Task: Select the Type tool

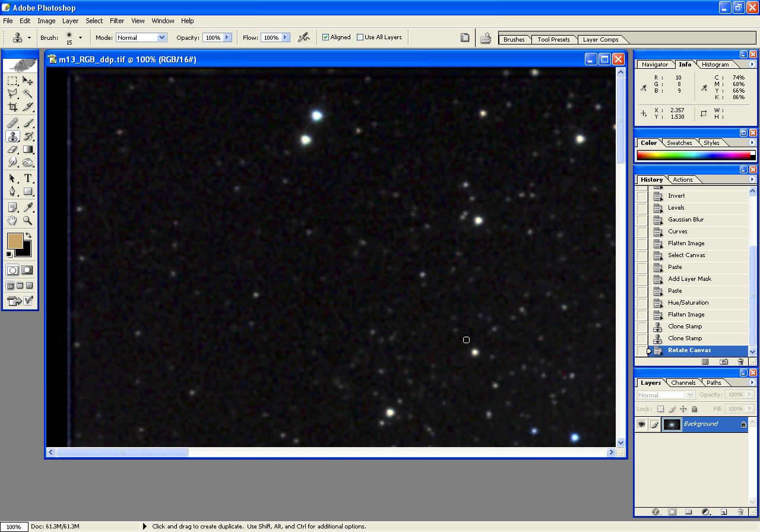Action: click(x=27, y=178)
